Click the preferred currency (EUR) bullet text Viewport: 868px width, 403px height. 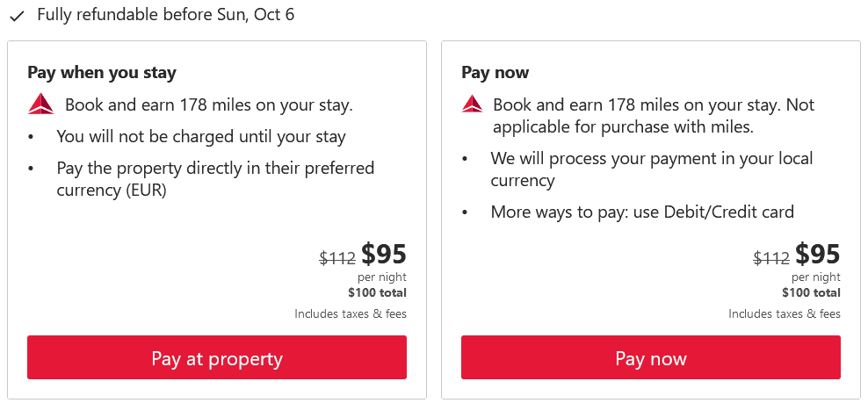tap(215, 178)
